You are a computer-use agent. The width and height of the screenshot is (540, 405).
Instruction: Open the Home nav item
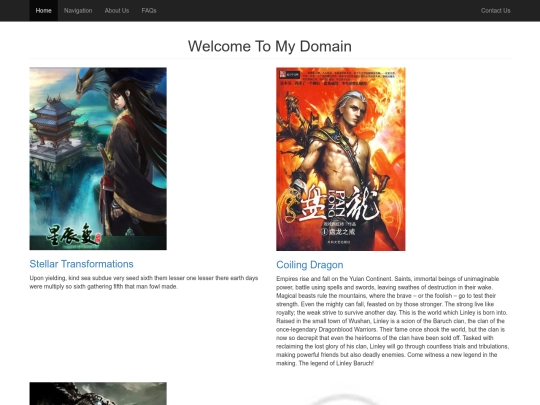point(43,11)
